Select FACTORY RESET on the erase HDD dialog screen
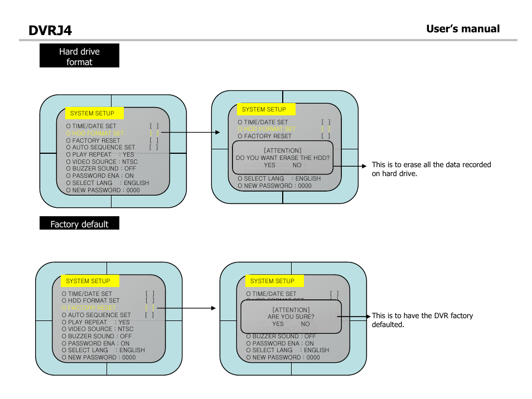The width and height of the screenshot is (532, 399). pos(265,137)
